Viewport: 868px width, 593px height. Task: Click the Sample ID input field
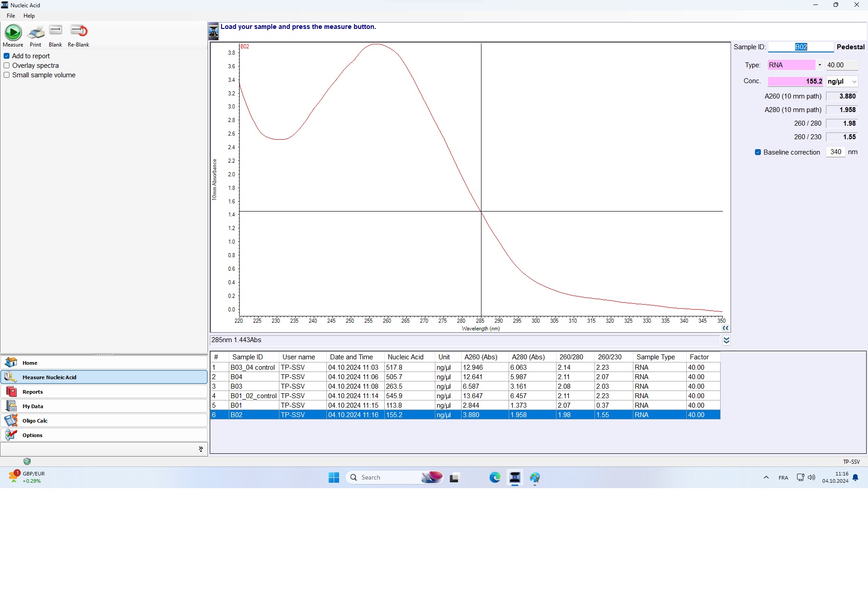click(801, 47)
